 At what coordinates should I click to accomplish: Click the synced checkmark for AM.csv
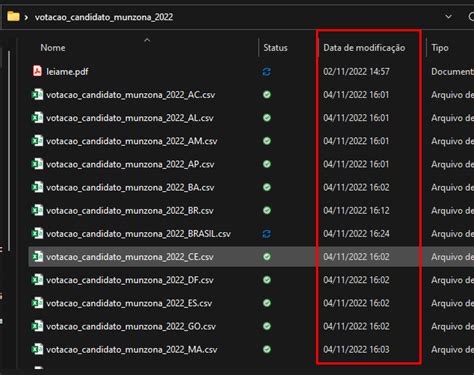(267, 141)
